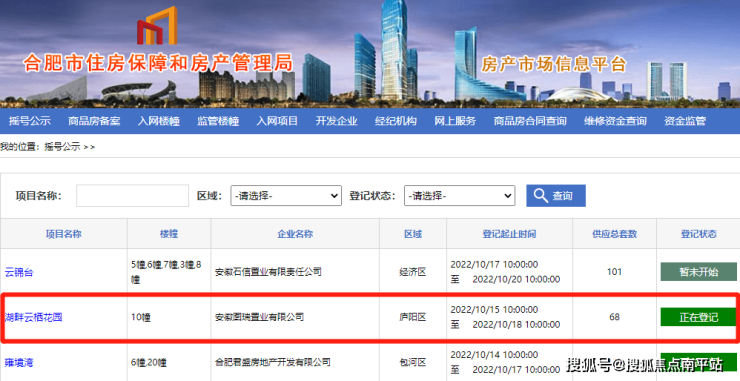Click the supply count 68 cell
This screenshot has width=740, height=381.
pyautogui.click(x=614, y=317)
